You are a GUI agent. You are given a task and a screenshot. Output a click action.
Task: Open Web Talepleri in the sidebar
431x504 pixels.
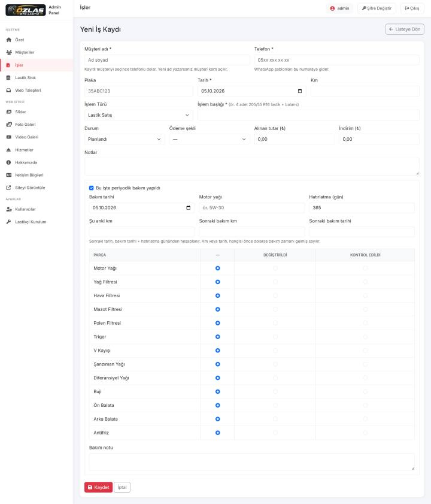(37, 90)
